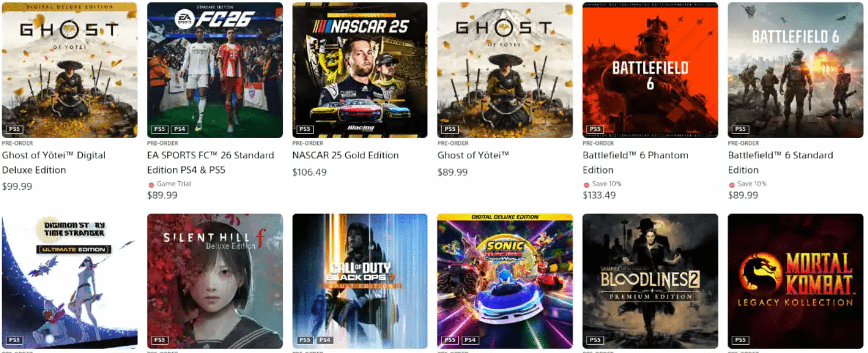Open the Battlefield 6 Standard Edition title link
868x353 pixels.
[x=780, y=163]
